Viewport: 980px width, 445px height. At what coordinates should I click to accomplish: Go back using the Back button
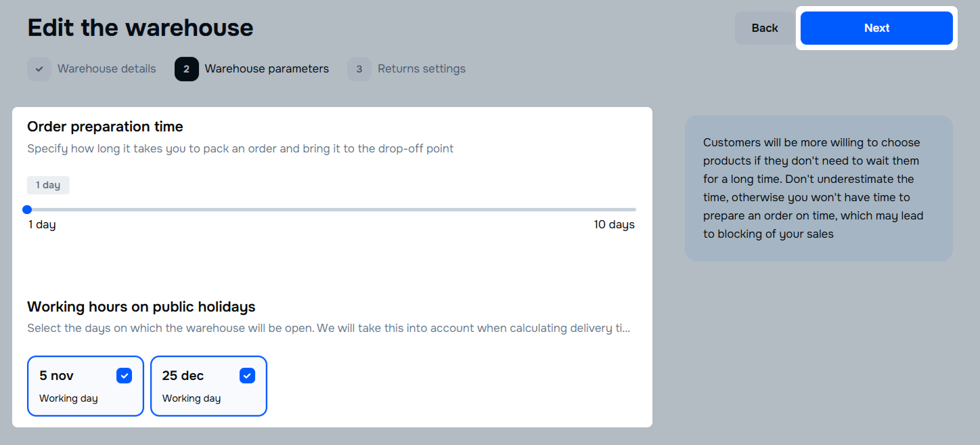click(764, 28)
